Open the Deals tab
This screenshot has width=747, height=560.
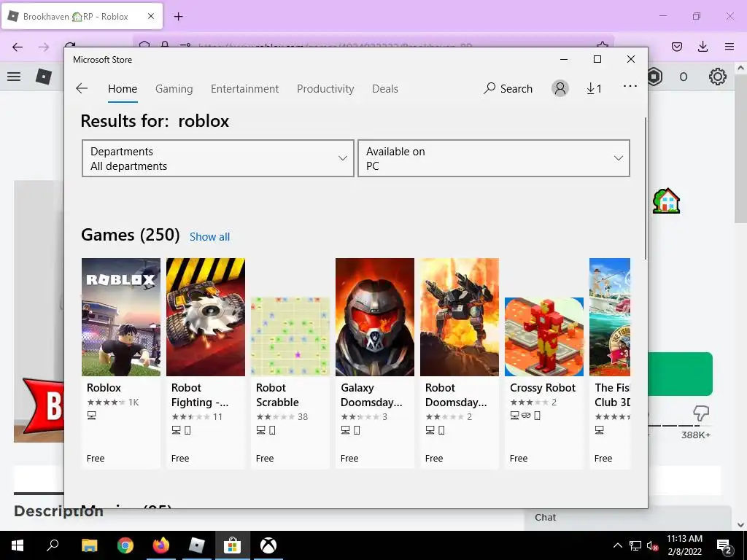[x=385, y=88]
